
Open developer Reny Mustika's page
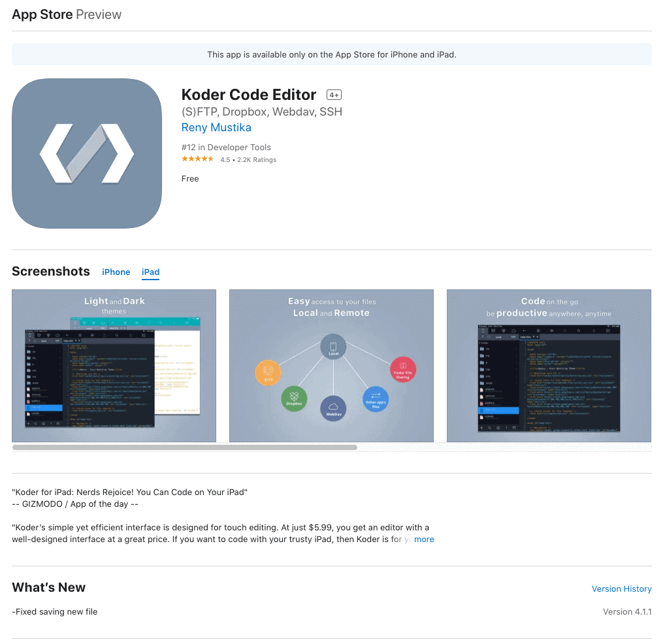(216, 127)
